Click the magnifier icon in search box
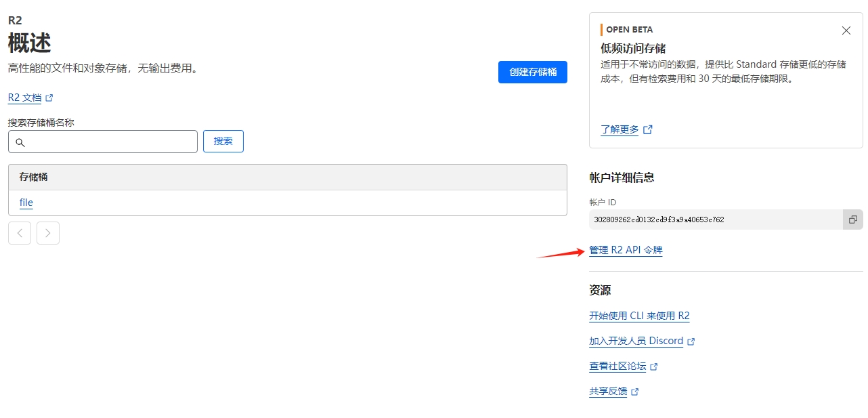 click(20, 142)
